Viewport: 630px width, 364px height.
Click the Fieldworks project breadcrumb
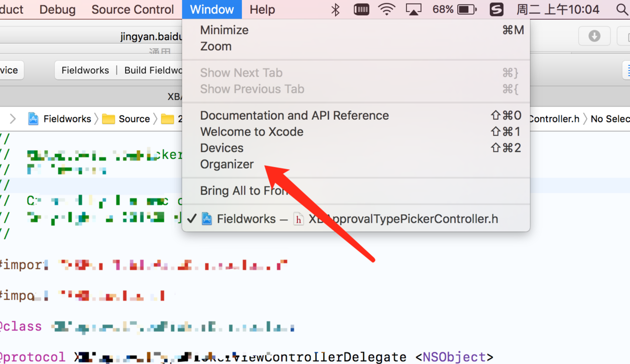(67, 119)
